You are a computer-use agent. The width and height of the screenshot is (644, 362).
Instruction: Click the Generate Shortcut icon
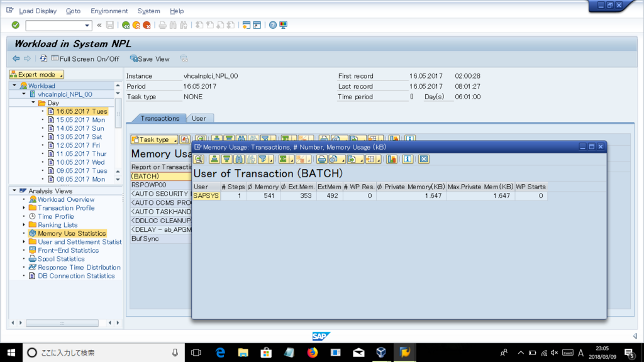tap(257, 25)
